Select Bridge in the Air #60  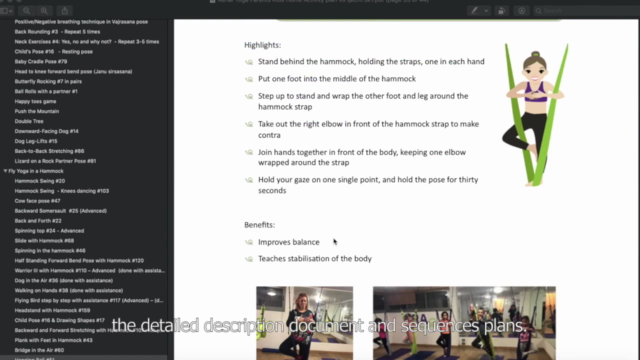point(39,350)
